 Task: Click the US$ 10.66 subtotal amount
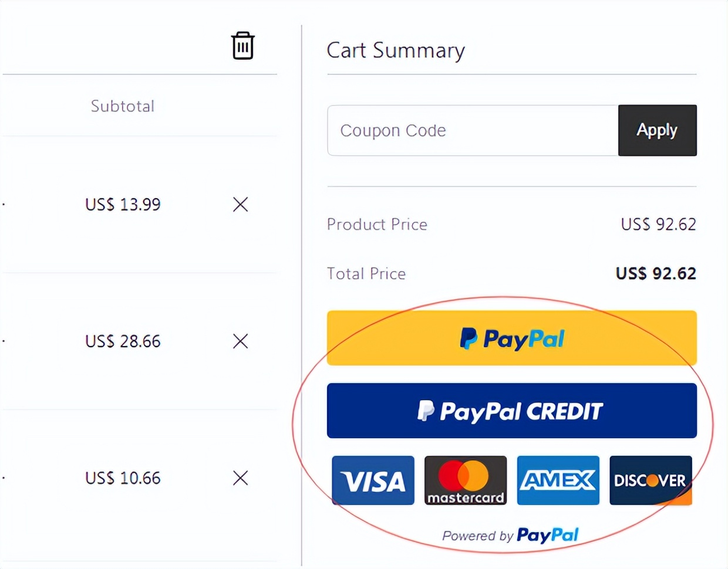(123, 478)
